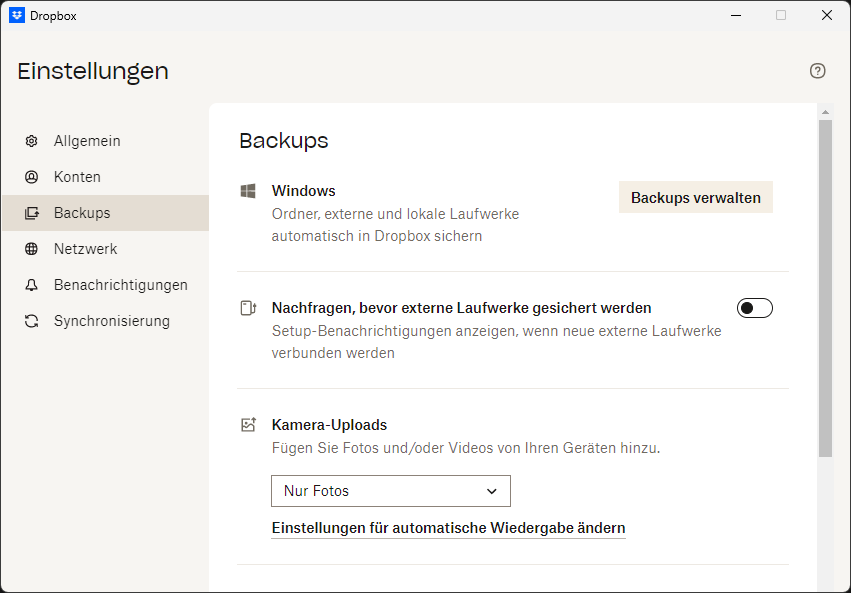Image resolution: width=851 pixels, height=593 pixels.
Task: Click the chevron arrow in Kamera-Uploads dropdown
Action: click(491, 491)
